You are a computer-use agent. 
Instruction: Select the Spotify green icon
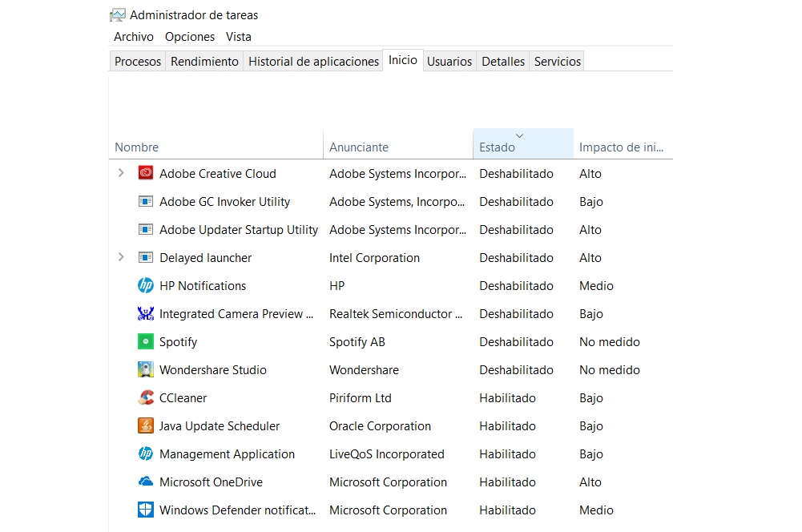pyautogui.click(x=145, y=341)
